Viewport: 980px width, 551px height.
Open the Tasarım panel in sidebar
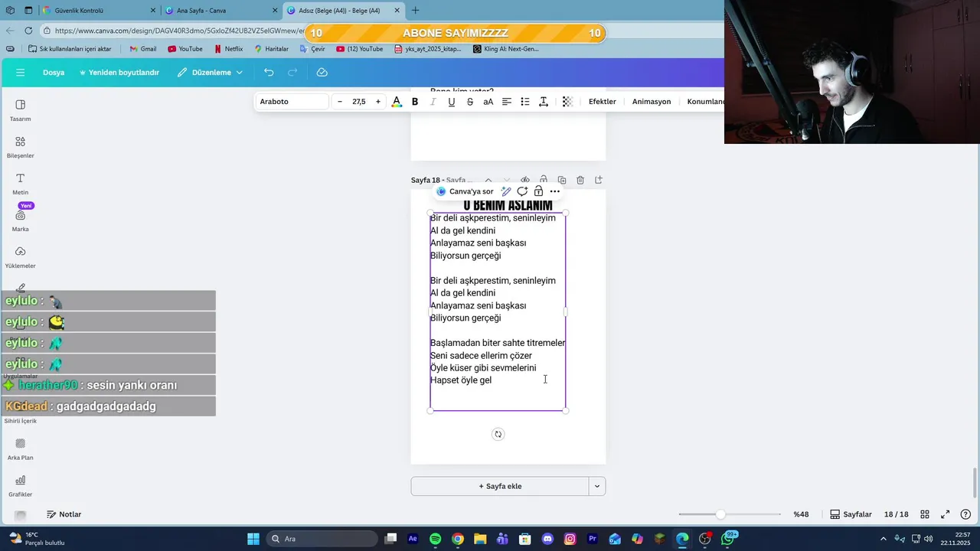click(x=21, y=110)
